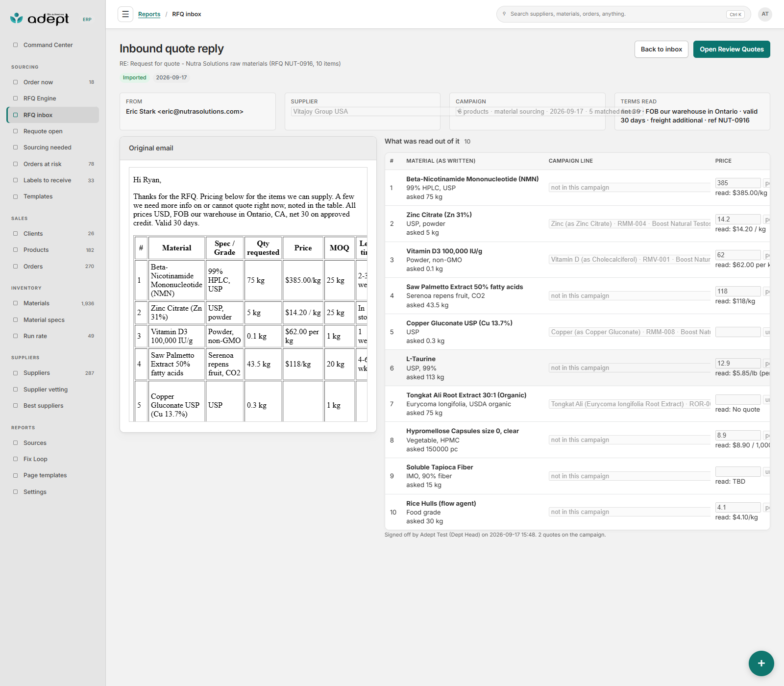Click the Clients sidebar icon

(15, 234)
